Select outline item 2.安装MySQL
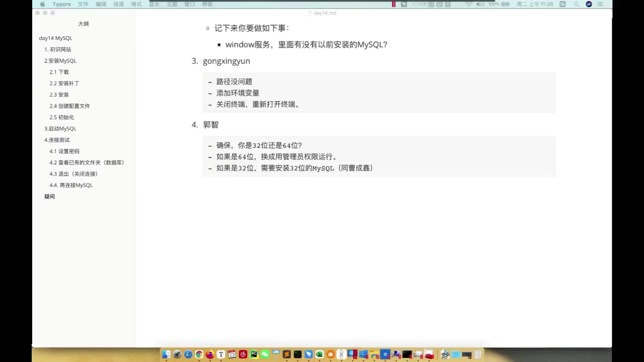The width and height of the screenshot is (644, 362). (60, 61)
